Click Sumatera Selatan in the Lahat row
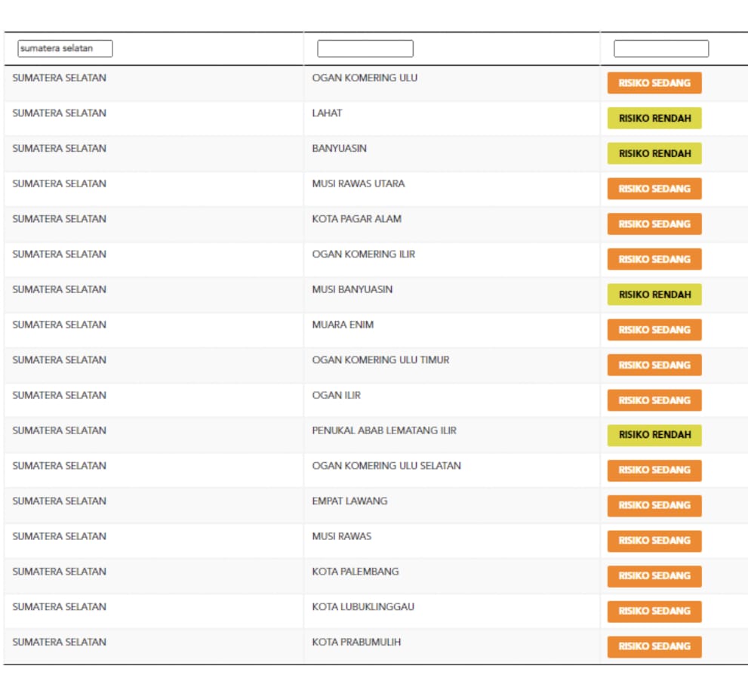This screenshot has width=748, height=700. tap(60, 113)
